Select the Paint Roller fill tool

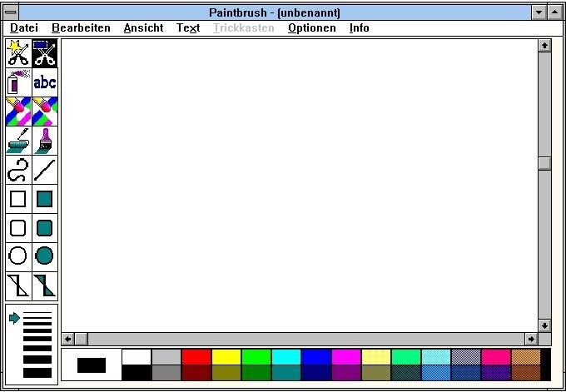(19, 141)
